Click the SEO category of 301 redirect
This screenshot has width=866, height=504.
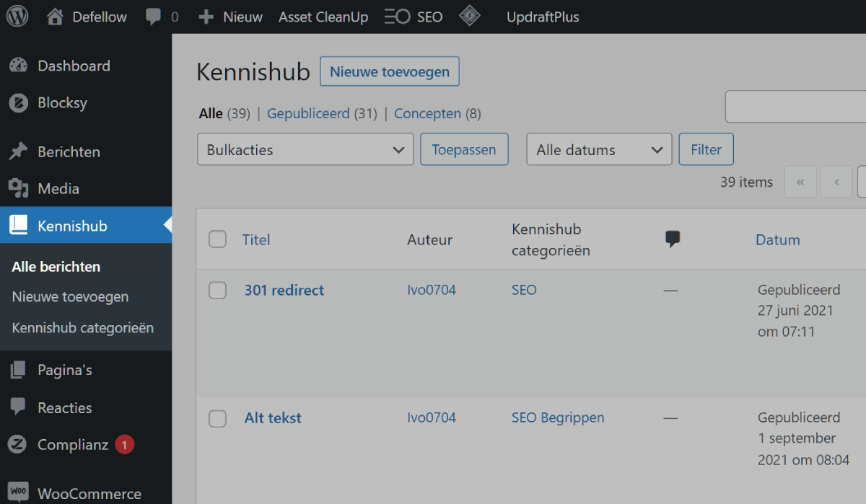tap(524, 290)
